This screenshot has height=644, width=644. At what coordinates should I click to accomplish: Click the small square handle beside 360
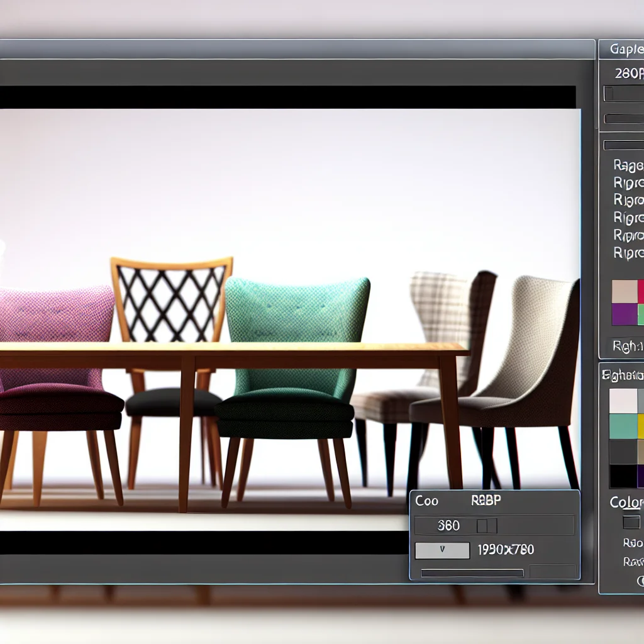tap(487, 526)
